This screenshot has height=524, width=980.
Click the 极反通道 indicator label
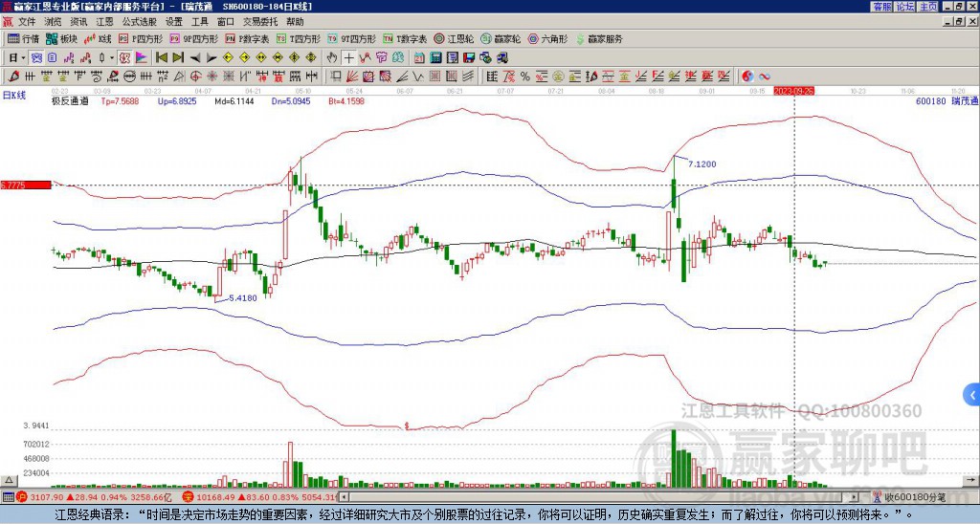[70, 101]
